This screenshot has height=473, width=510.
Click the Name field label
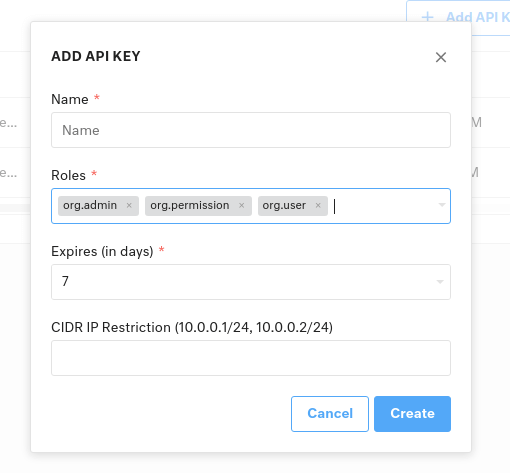tap(70, 99)
